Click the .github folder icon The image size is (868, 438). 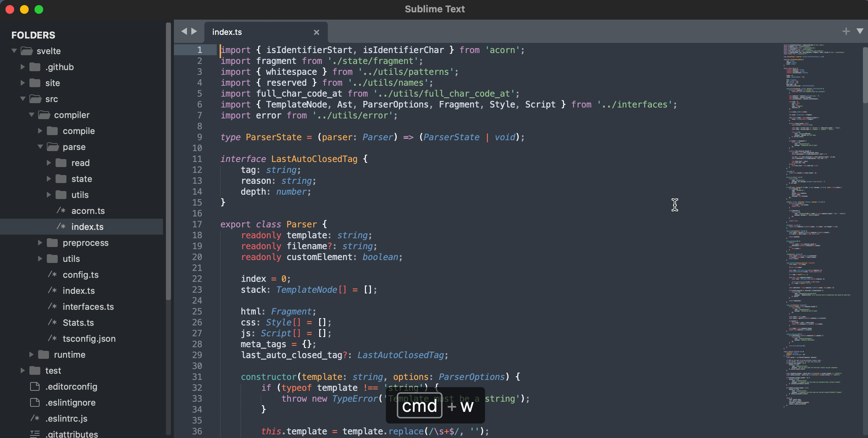point(35,67)
